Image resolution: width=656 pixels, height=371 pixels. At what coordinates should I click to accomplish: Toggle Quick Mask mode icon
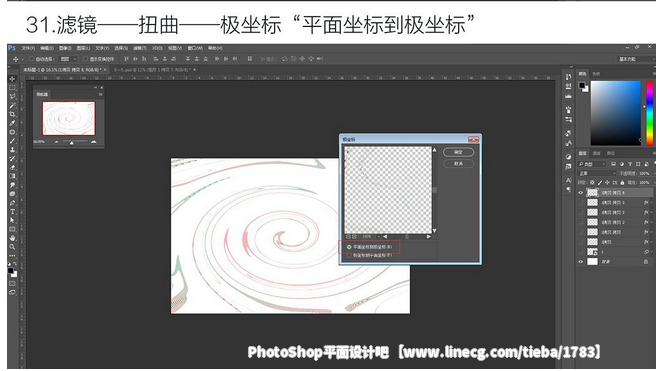(12, 284)
